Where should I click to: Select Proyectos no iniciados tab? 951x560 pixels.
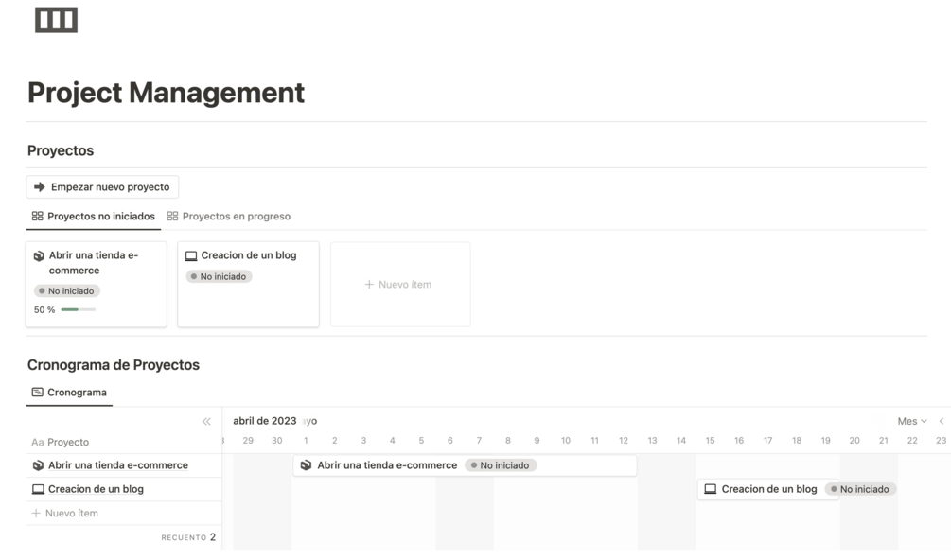93,217
